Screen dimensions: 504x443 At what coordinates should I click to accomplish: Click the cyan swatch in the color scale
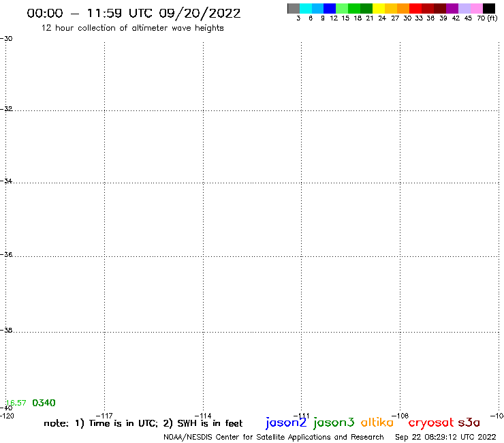(x=306, y=8)
